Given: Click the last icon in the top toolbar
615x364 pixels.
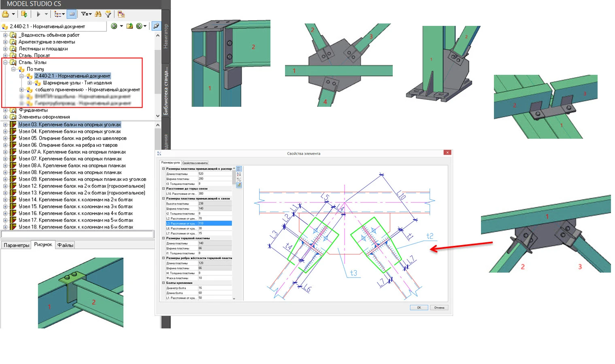Looking at the screenshot, I should (121, 14).
